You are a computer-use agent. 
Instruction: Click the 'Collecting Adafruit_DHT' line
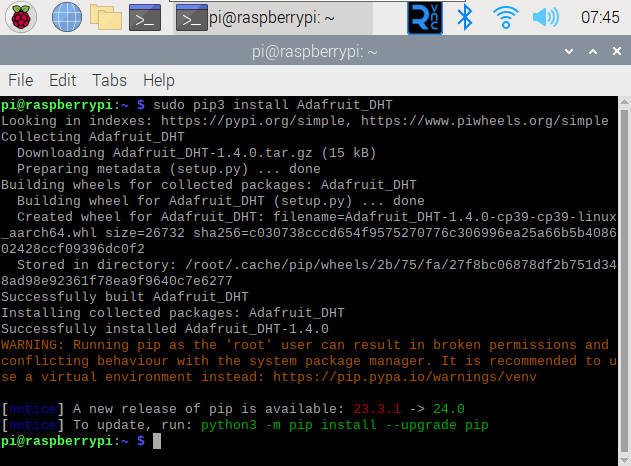click(x=93, y=137)
